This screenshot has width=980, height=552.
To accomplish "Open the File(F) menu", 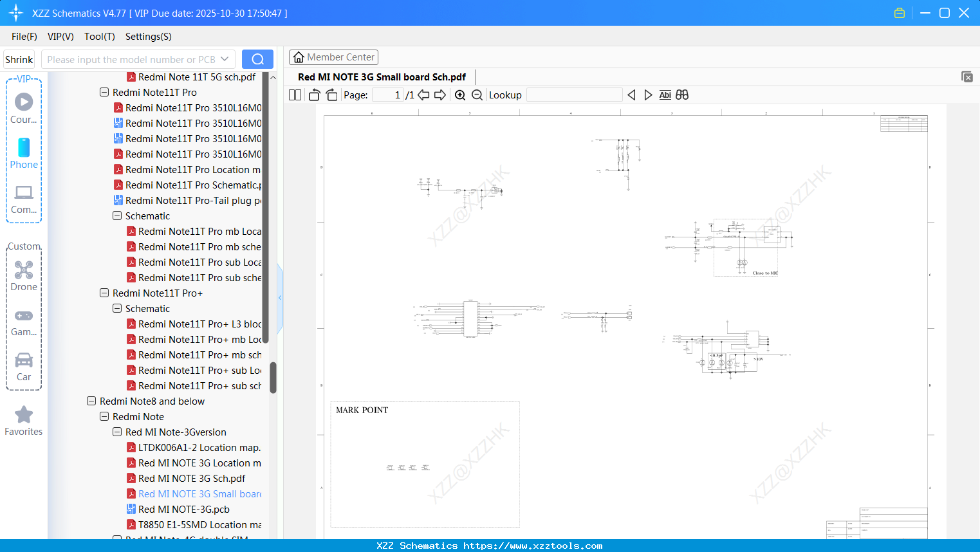I will [x=24, y=37].
